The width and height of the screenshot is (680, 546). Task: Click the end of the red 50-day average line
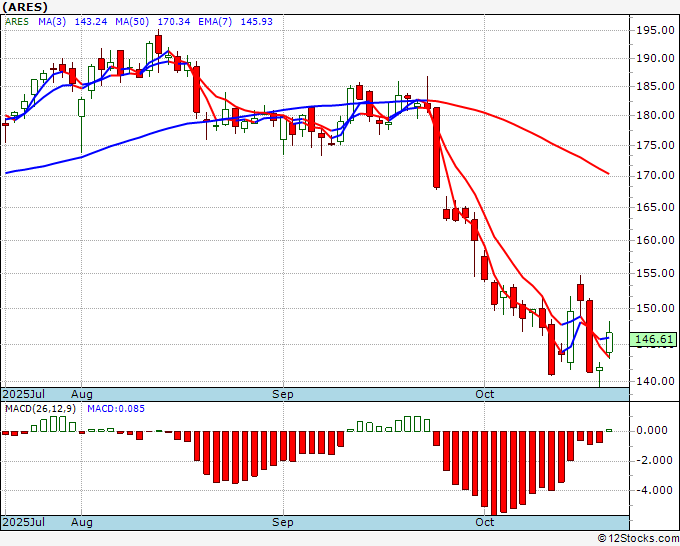(608, 173)
